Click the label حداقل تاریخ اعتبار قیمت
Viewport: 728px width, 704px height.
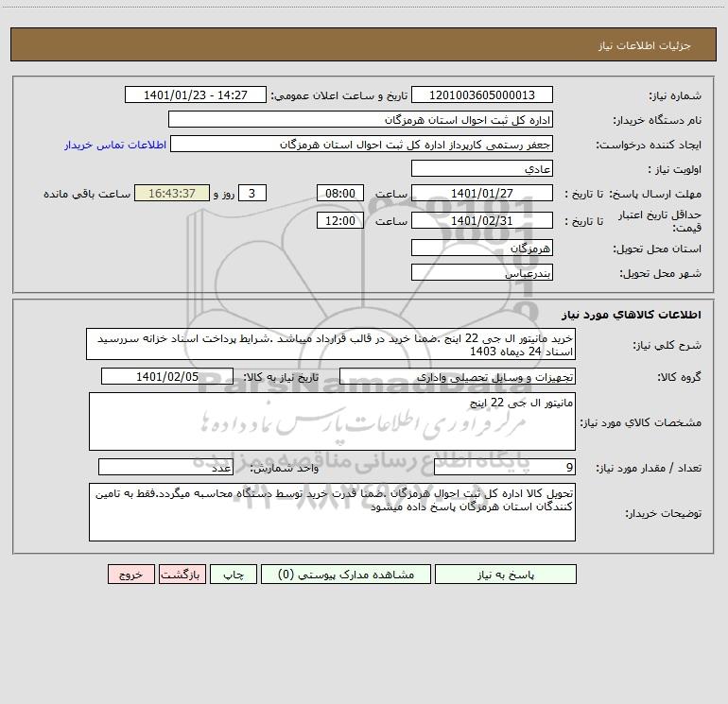pos(660,221)
